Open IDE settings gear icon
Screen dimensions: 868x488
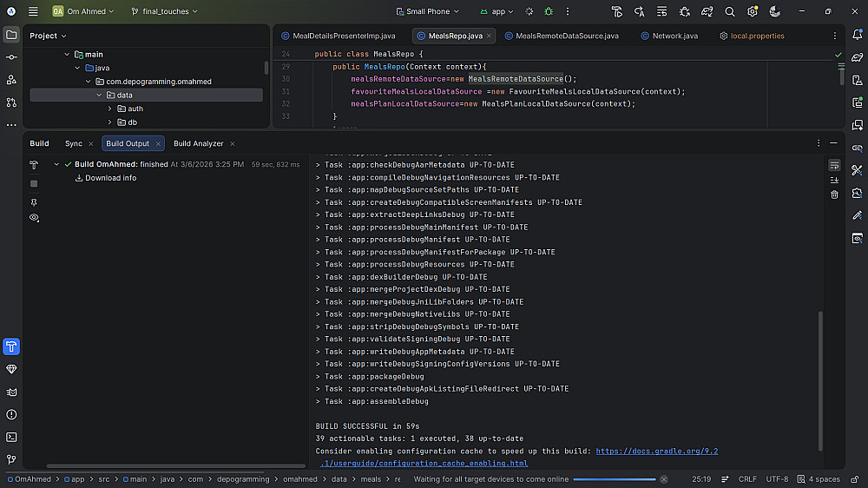click(752, 12)
